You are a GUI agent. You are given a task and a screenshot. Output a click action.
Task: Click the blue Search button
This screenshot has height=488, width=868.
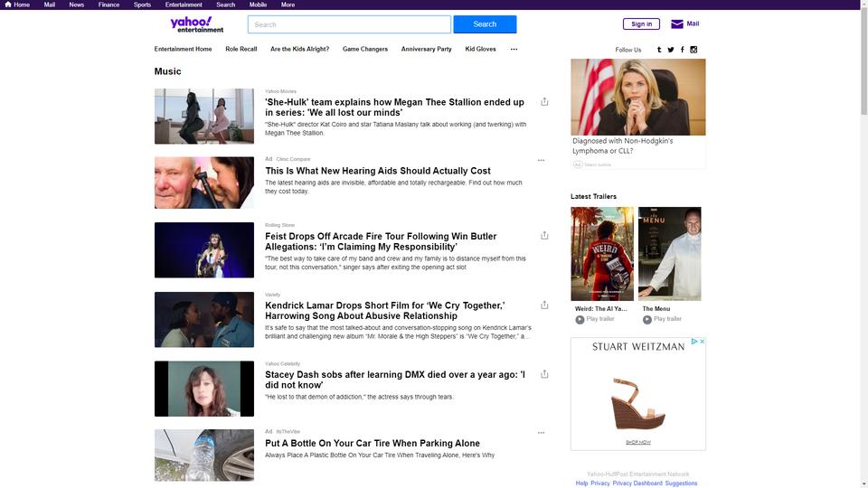(485, 24)
